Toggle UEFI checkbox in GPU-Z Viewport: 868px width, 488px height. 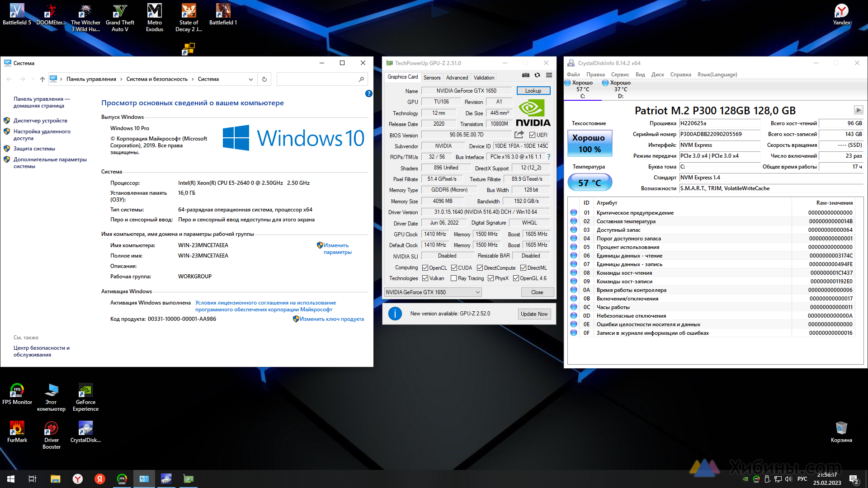(x=532, y=135)
